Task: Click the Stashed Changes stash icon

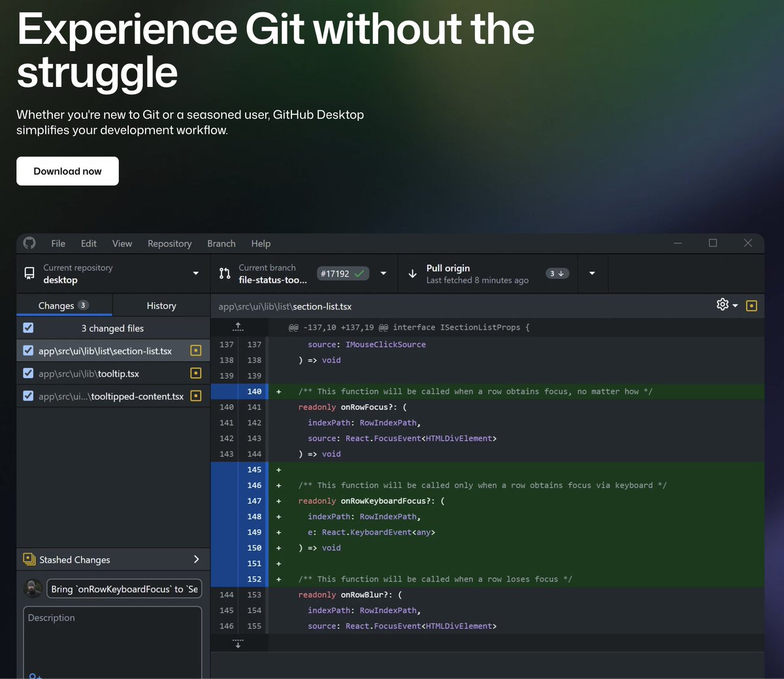Action: (x=29, y=559)
